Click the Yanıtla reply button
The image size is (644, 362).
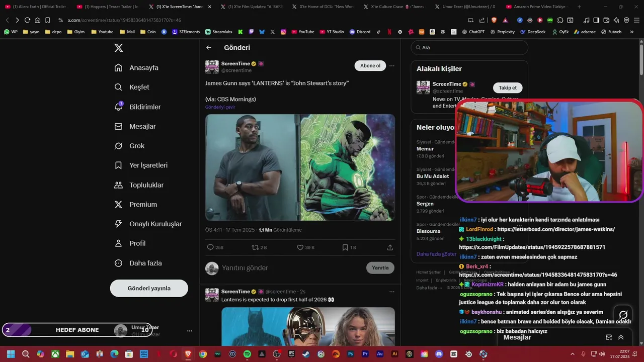380,268
